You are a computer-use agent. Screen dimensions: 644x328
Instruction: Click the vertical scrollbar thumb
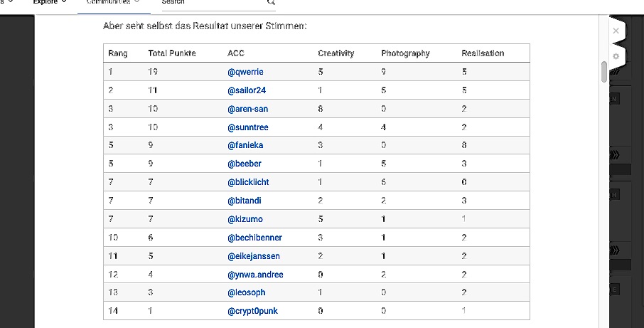(x=603, y=72)
